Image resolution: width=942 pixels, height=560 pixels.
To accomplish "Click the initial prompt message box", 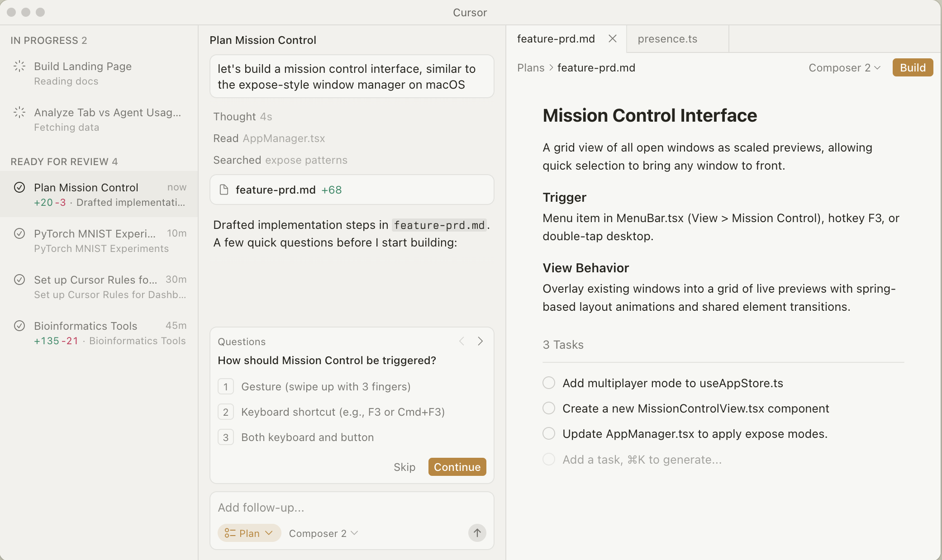I will click(352, 76).
